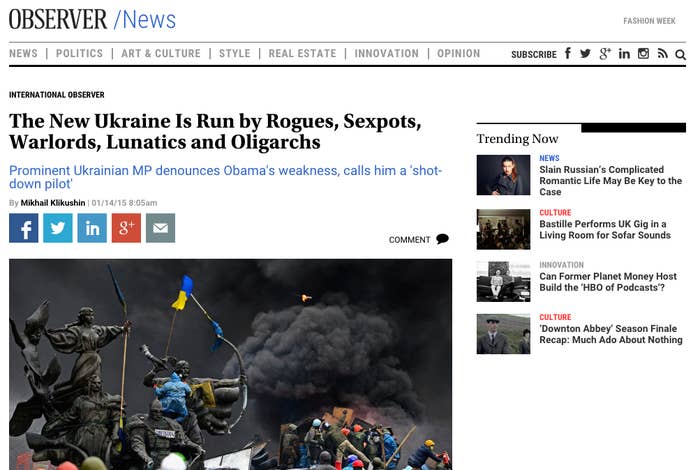Image resolution: width=700 pixels, height=470 pixels.
Task: Share article via LinkedIn share button
Action: pyautogui.click(x=92, y=228)
